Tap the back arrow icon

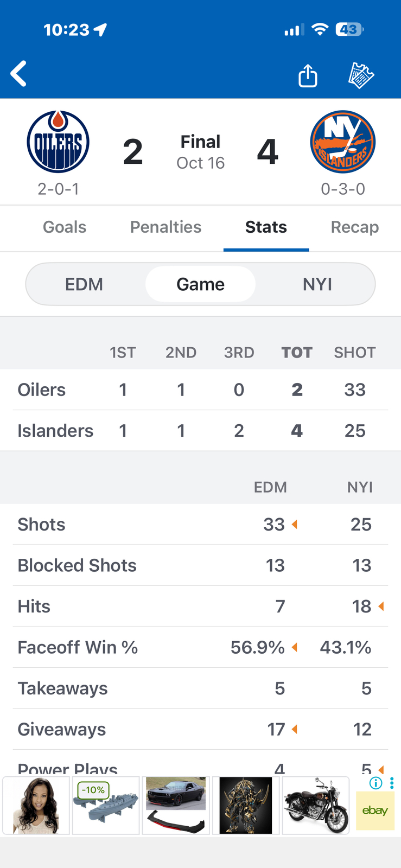click(19, 74)
